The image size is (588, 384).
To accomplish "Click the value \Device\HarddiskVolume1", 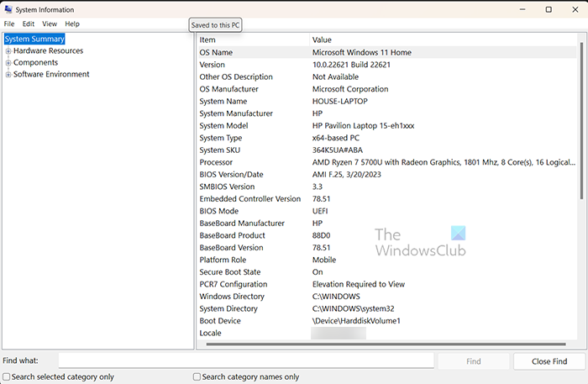I will tap(356, 321).
